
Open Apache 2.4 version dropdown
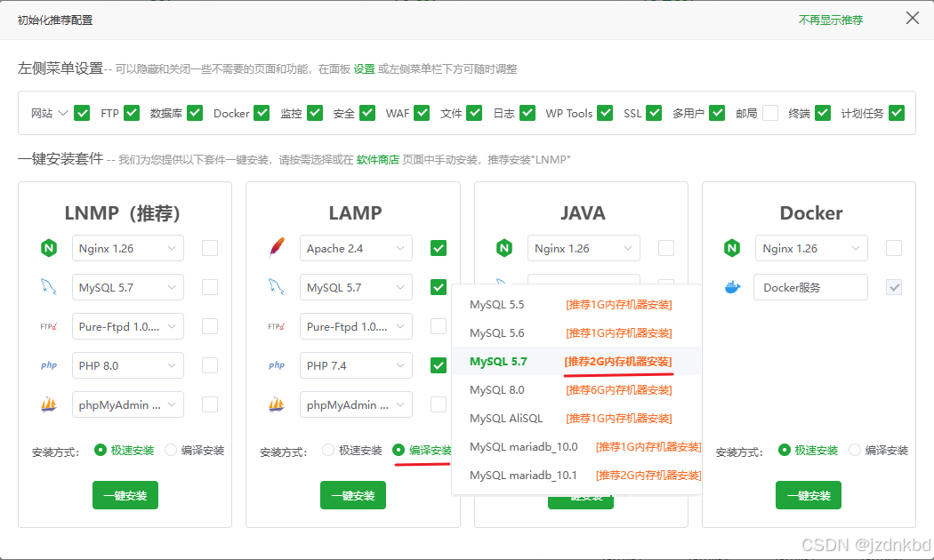(x=356, y=248)
